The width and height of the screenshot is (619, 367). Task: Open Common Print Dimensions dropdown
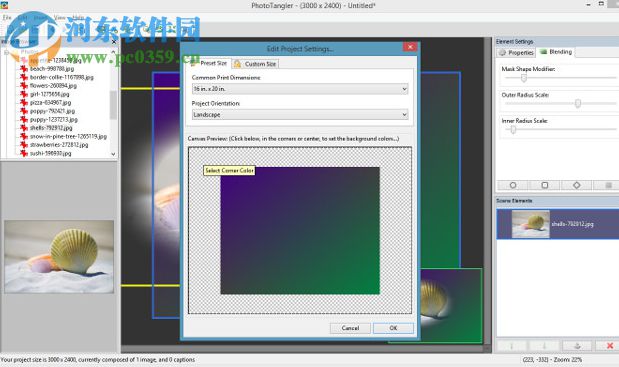click(x=300, y=89)
